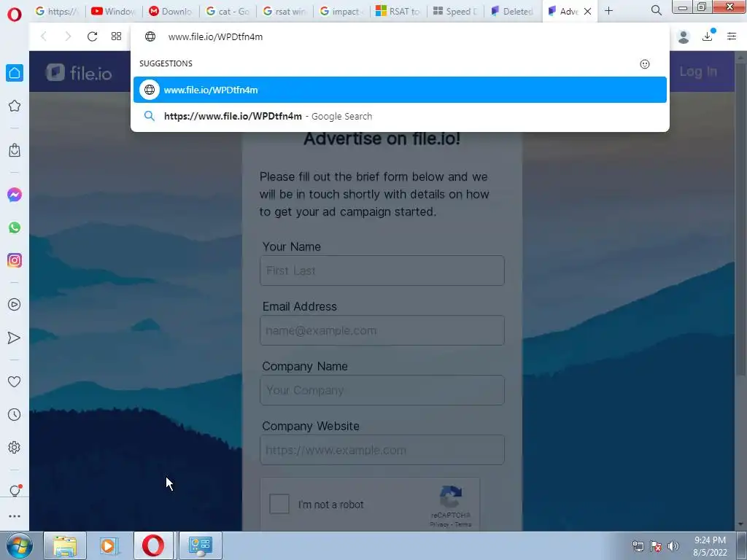Image resolution: width=747 pixels, height=560 pixels.
Task: Click the address bar URL text
Action: [x=215, y=36]
